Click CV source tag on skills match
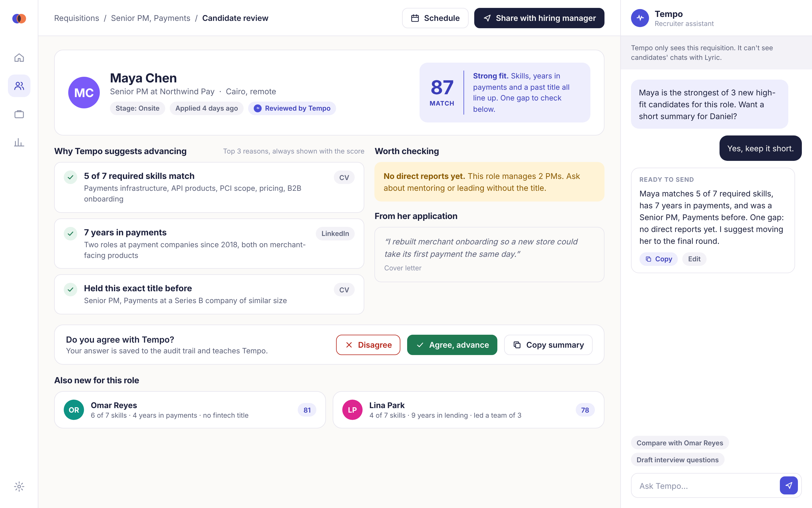The image size is (812, 508). click(344, 178)
